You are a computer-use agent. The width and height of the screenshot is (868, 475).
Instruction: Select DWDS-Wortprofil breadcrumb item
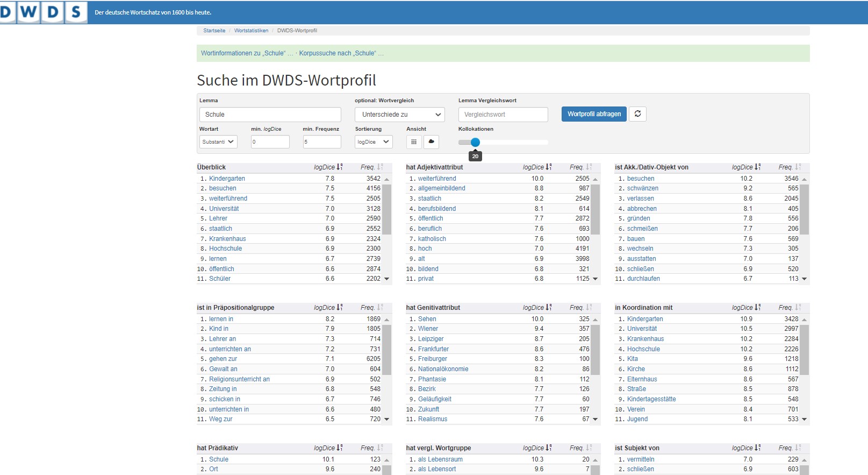click(297, 31)
